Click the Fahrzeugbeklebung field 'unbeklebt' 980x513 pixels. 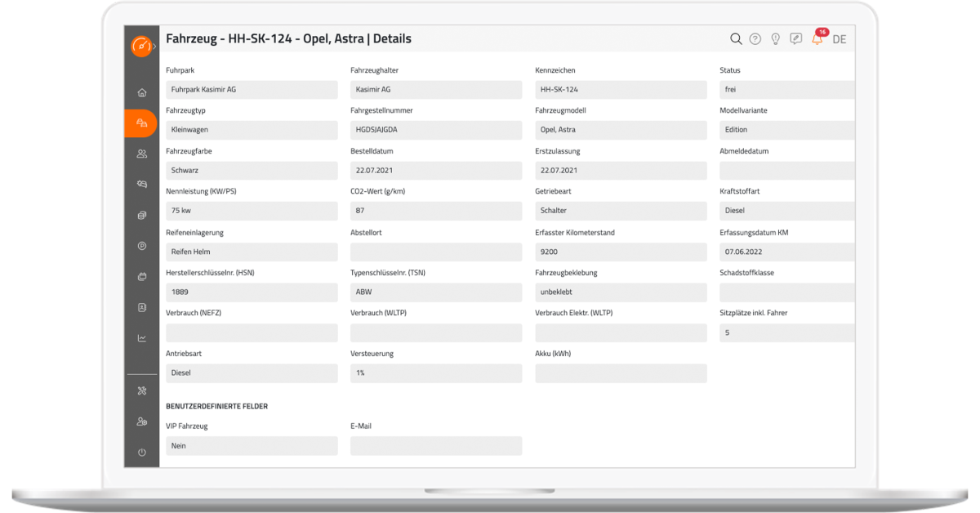(x=621, y=292)
